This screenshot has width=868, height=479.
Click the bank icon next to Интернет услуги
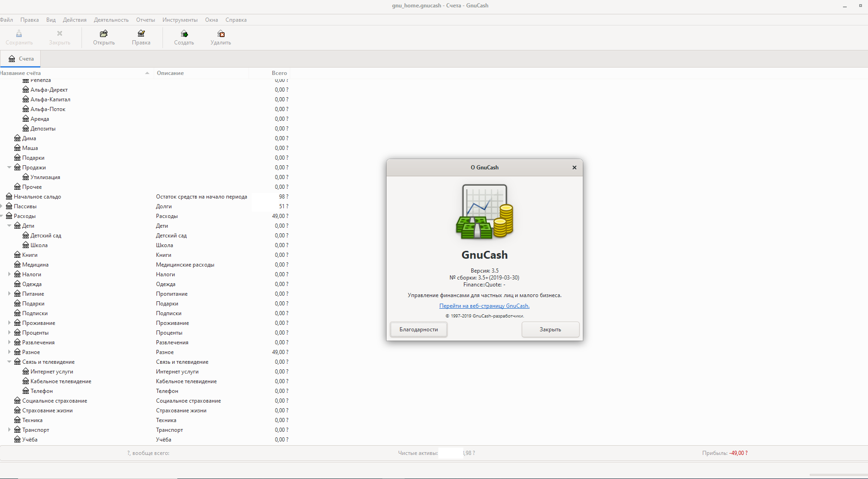(26, 372)
